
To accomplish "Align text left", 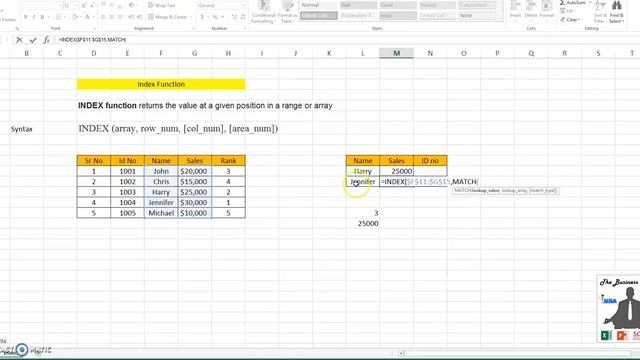I will click(x=103, y=17).
